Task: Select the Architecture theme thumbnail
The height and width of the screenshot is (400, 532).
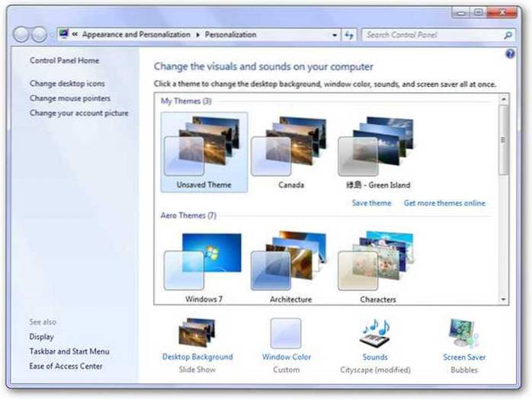Action: [290, 261]
